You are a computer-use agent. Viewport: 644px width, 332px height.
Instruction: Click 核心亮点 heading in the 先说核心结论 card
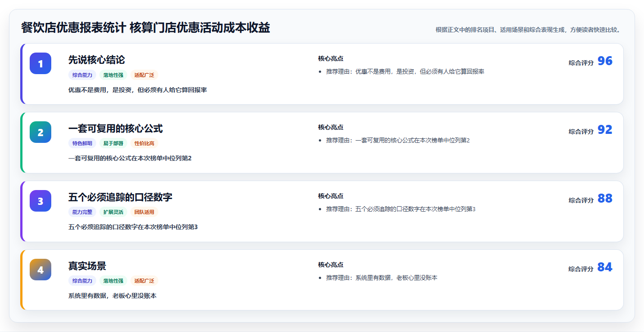click(x=331, y=59)
